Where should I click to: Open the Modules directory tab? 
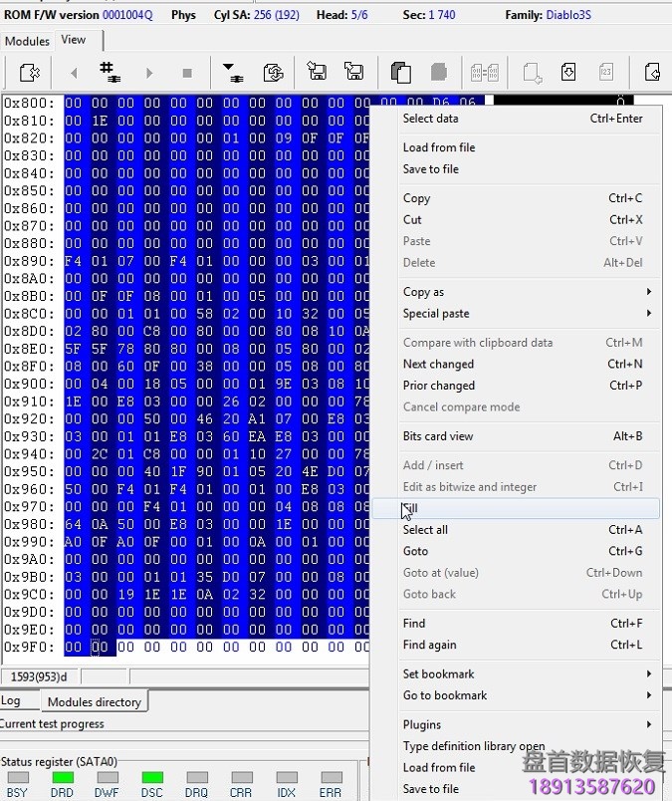pos(94,702)
